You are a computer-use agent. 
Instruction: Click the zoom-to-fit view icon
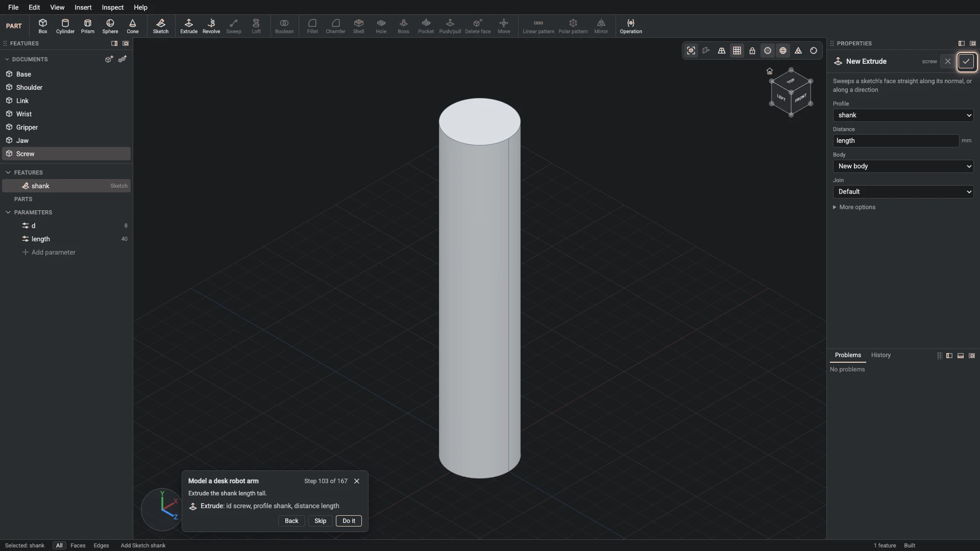click(x=691, y=51)
